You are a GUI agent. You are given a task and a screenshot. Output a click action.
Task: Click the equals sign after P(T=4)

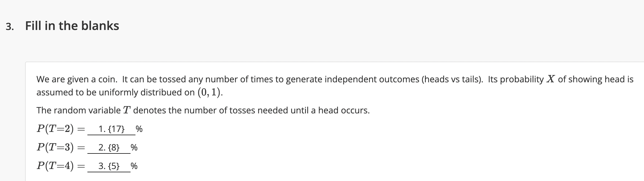click(81, 166)
